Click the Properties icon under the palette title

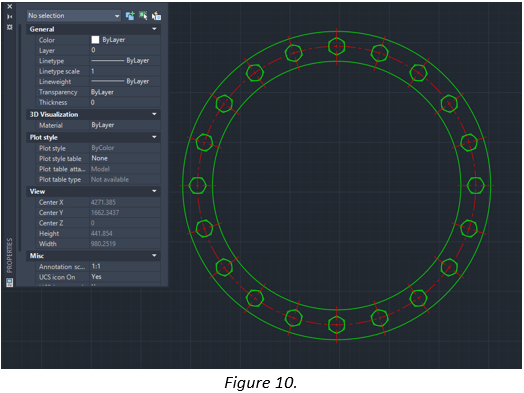10,283
